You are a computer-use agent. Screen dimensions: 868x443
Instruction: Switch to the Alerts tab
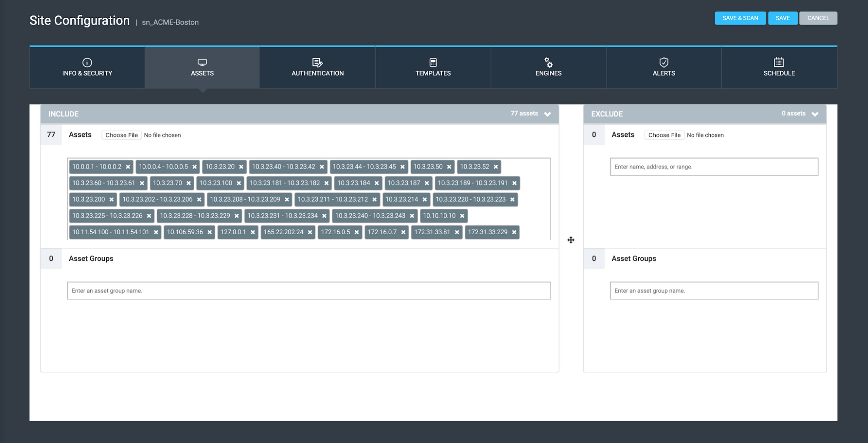point(664,68)
